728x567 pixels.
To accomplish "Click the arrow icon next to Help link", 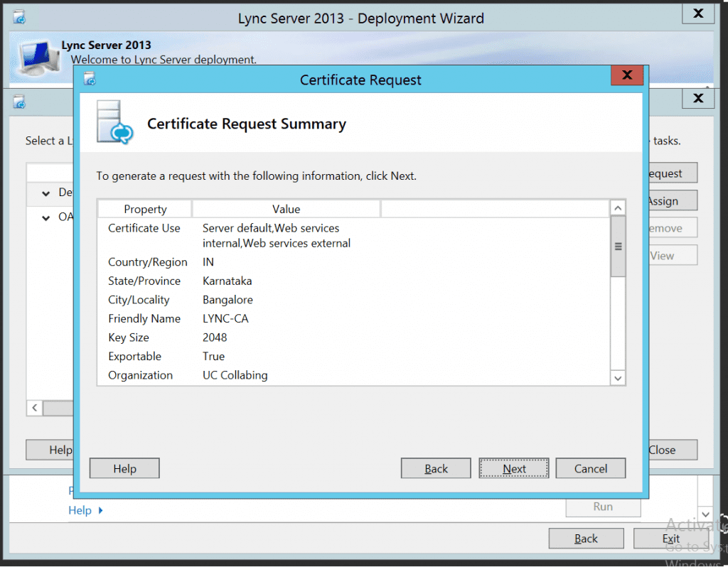I will point(101,510).
